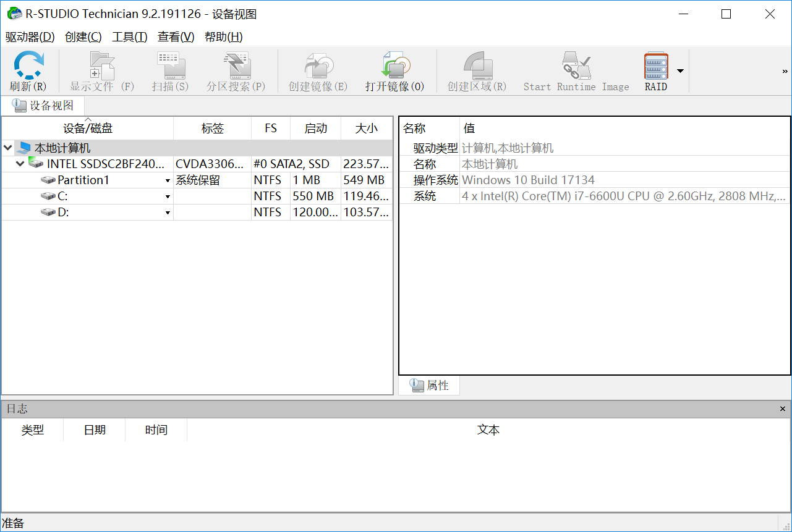Open the dropdown arrow next to RAID
Viewport: 792px width, 532px height.
[x=680, y=70]
